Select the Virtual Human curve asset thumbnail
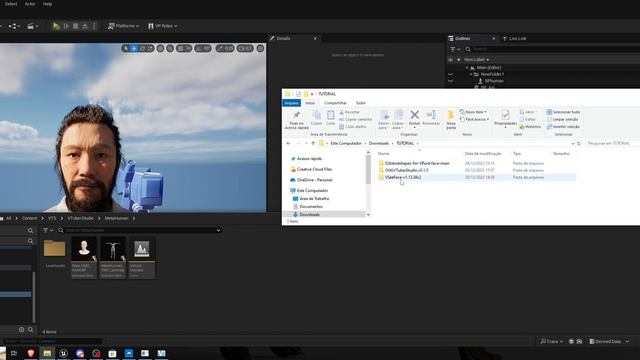 pyautogui.click(x=142, y=249)
